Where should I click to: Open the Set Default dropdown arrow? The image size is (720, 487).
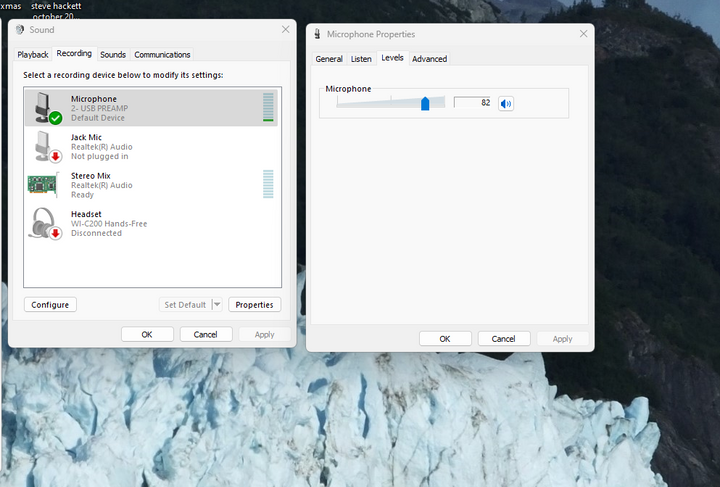[x=217, y=304]
